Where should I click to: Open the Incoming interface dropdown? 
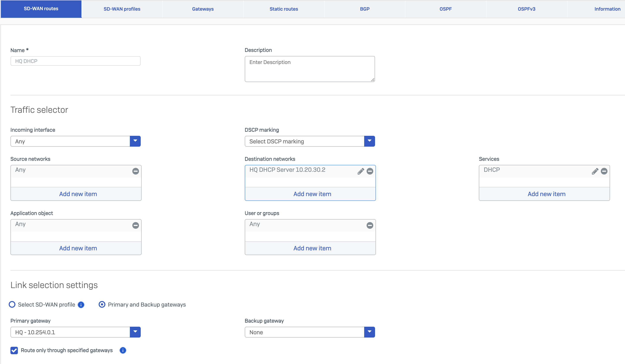point(135,141)
